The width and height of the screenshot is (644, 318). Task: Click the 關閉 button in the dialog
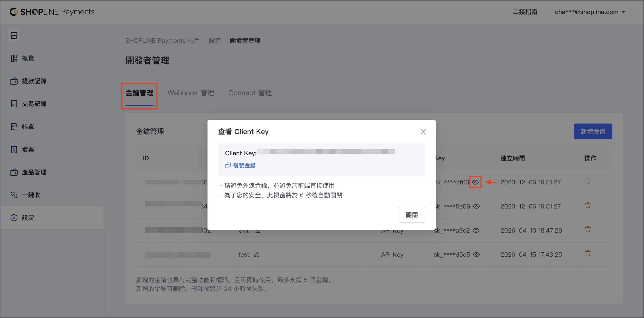pos(412,215)
